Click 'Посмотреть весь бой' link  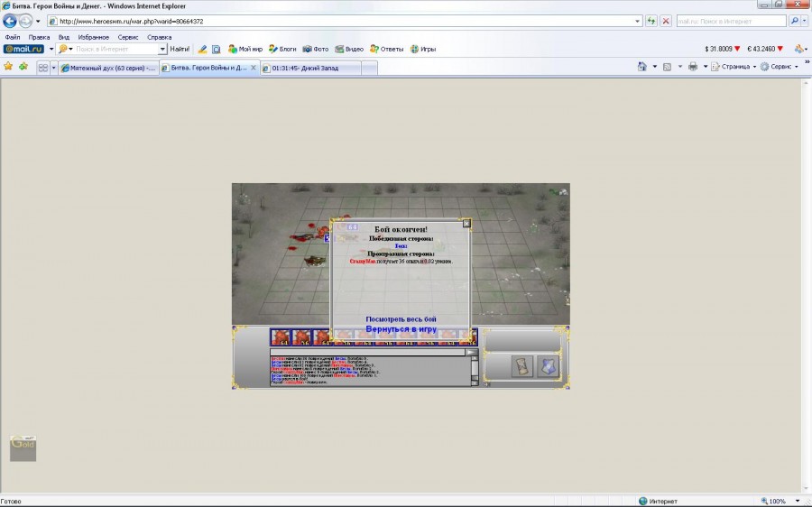point(401,319)
